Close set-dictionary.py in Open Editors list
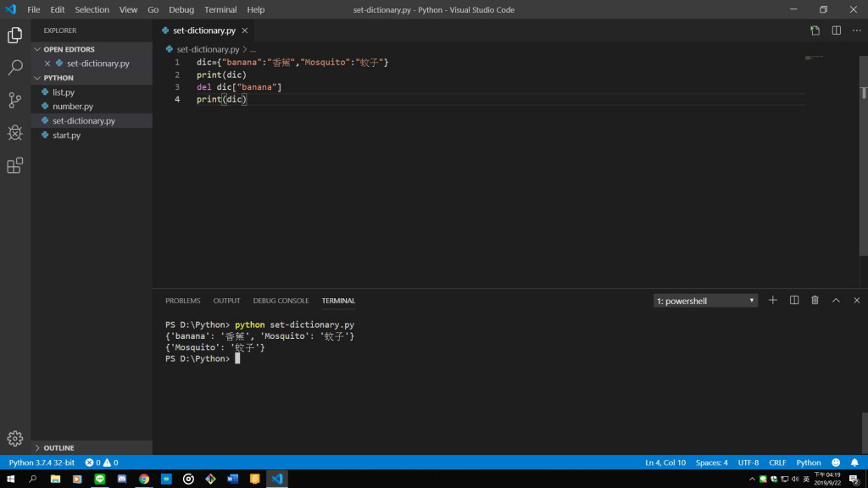This screenshot has height=488, width=868. 47,64
